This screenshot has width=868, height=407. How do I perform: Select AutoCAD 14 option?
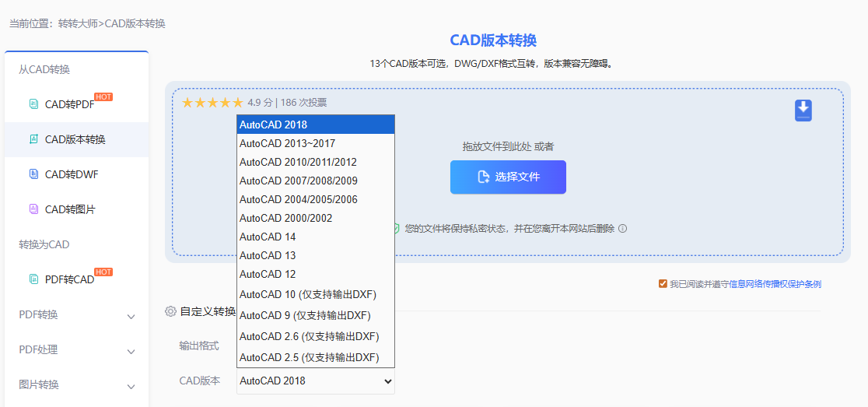(x=316, y=237)
